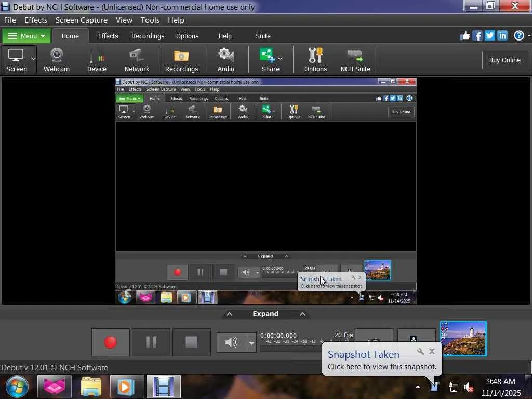
Task: Click the Stop recording button
Action: pos(191,342)
